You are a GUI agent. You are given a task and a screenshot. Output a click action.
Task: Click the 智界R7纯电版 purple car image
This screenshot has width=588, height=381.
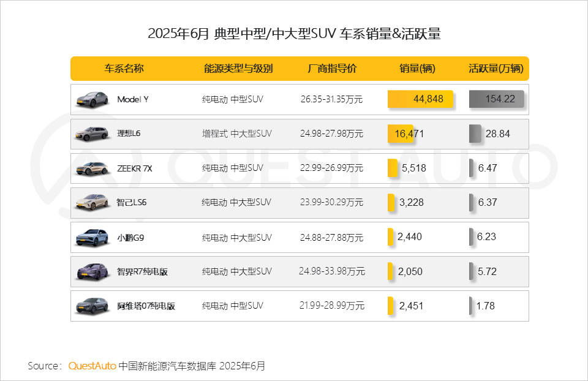[92, 271]
